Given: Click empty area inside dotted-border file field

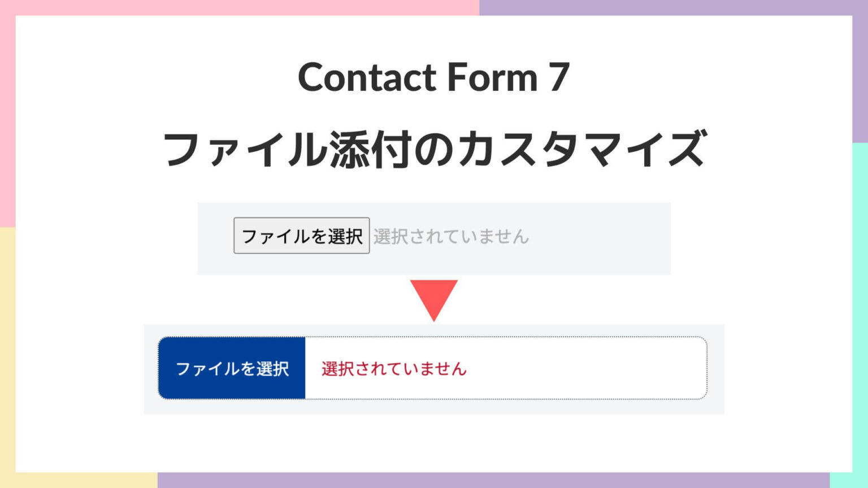Looking at the screenshot, I should (x=588, y=368).
